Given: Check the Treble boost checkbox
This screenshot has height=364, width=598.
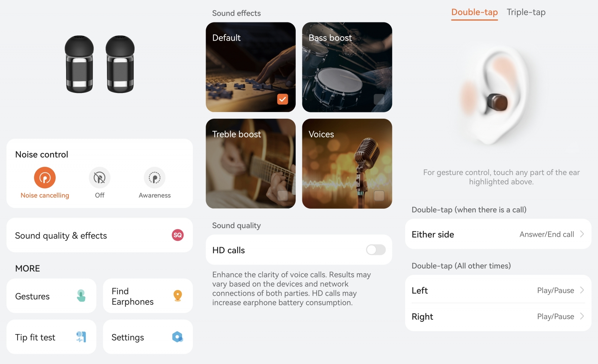Looking at the screenshot, I should 283,196.
